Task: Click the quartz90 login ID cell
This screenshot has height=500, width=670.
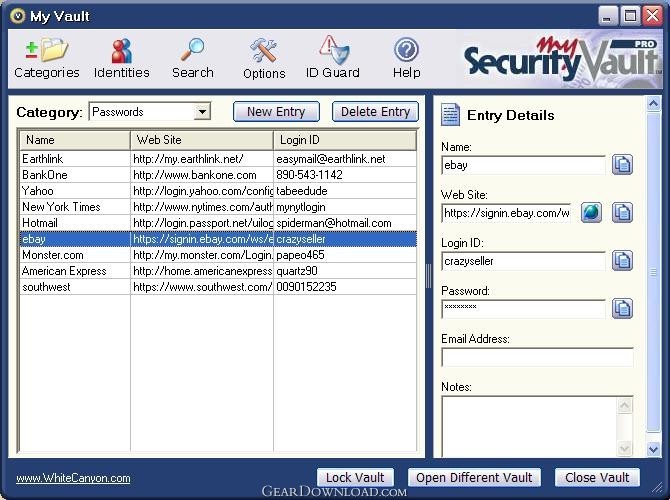Action: point(345,271)
